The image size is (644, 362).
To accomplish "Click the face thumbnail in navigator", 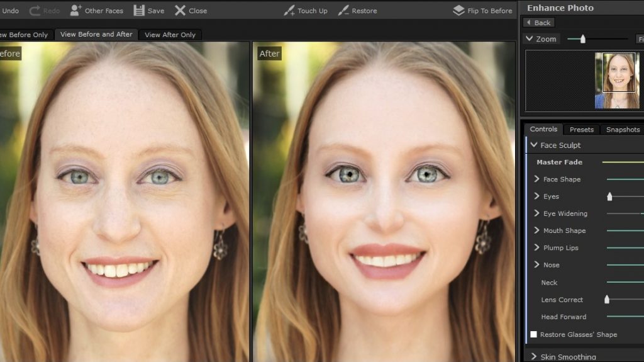I will pyautogui.click(x=617, y=80).
